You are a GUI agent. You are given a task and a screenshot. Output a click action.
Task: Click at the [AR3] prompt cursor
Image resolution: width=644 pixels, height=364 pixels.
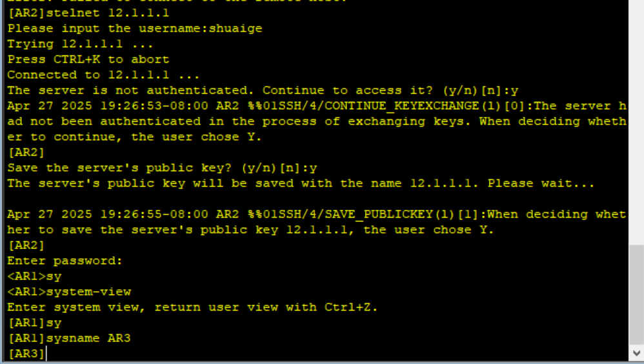[x=46, y=354]
